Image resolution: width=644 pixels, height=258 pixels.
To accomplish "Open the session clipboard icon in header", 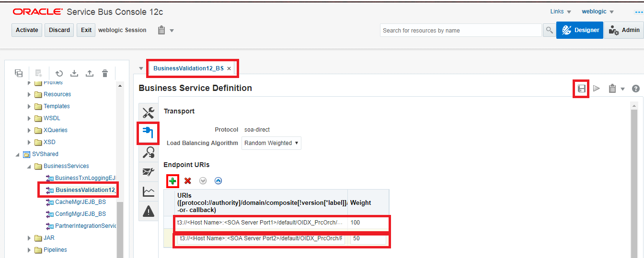I will 161,30.
